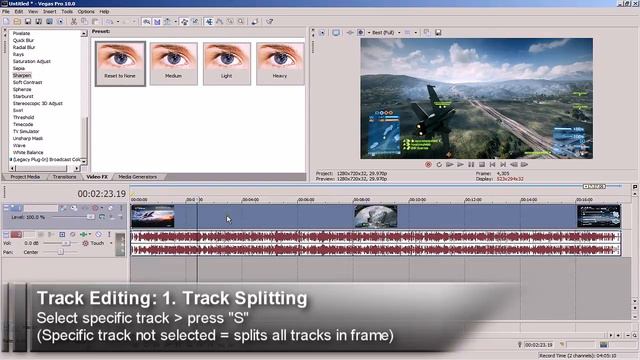The image size is (640, 360).
Task: Click the copy snapshot to clipboard icon
Action: [x=427, y=33]
